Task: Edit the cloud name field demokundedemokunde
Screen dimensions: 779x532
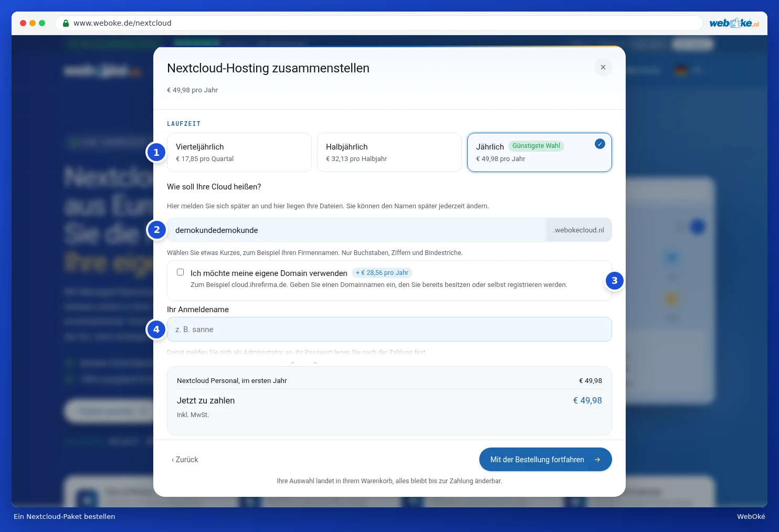Action: click(357, 230)
